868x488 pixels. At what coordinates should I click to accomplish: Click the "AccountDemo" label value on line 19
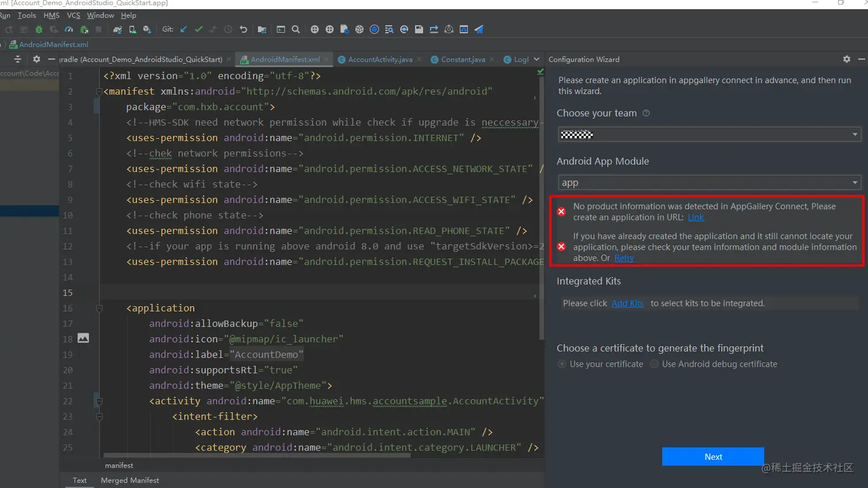pyautogui.click(x=266, y=355)
